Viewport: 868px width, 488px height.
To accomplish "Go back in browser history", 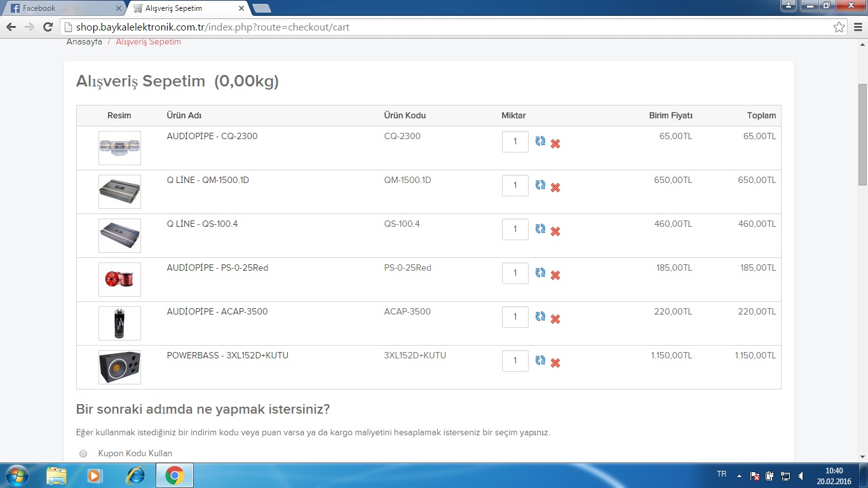I will pos(10,27).
